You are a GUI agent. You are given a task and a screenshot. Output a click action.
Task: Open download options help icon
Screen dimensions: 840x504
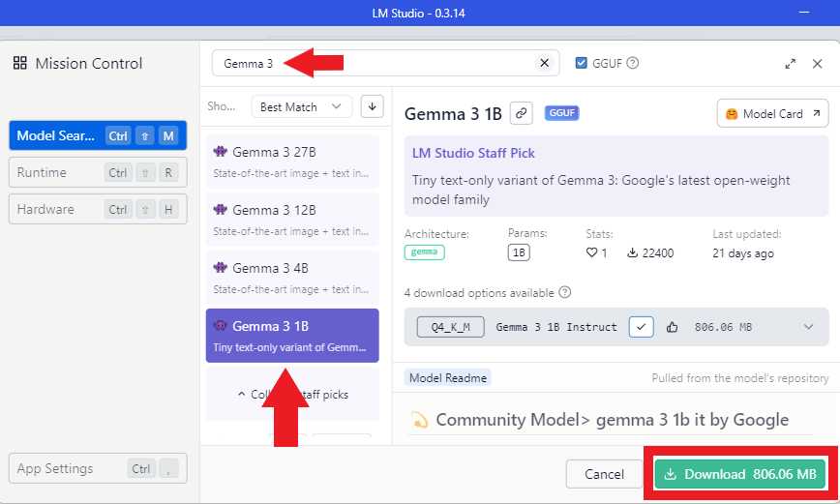point(564,292)
